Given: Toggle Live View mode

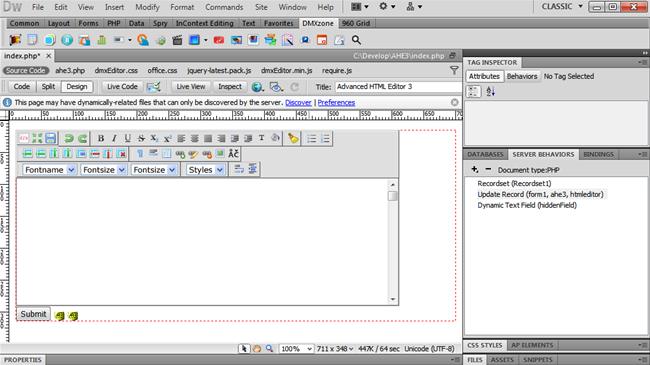Looking at the screenshot, I should pyautogui.click(x=191, y=87).
